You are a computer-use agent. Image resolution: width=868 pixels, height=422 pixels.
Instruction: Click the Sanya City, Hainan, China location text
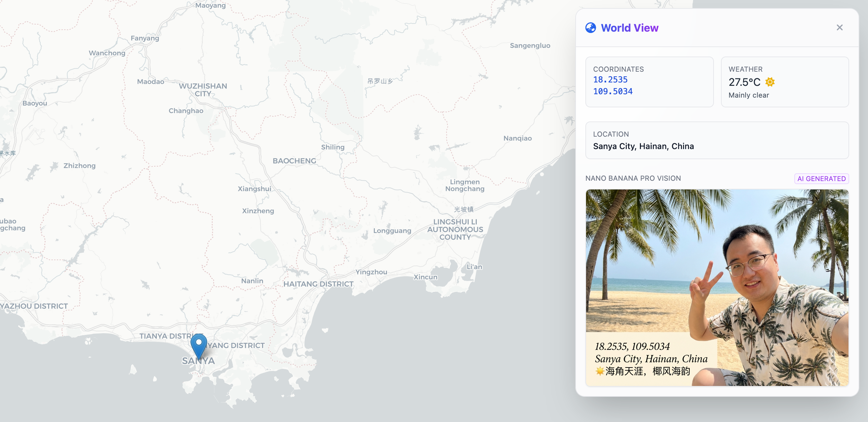tap(643, 146)
